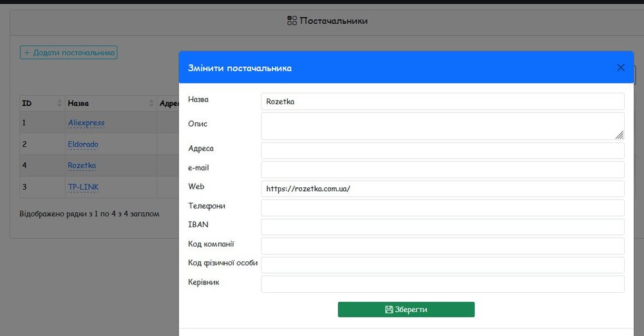Open the TP-LINK supplier link

(x=83, y=187)
